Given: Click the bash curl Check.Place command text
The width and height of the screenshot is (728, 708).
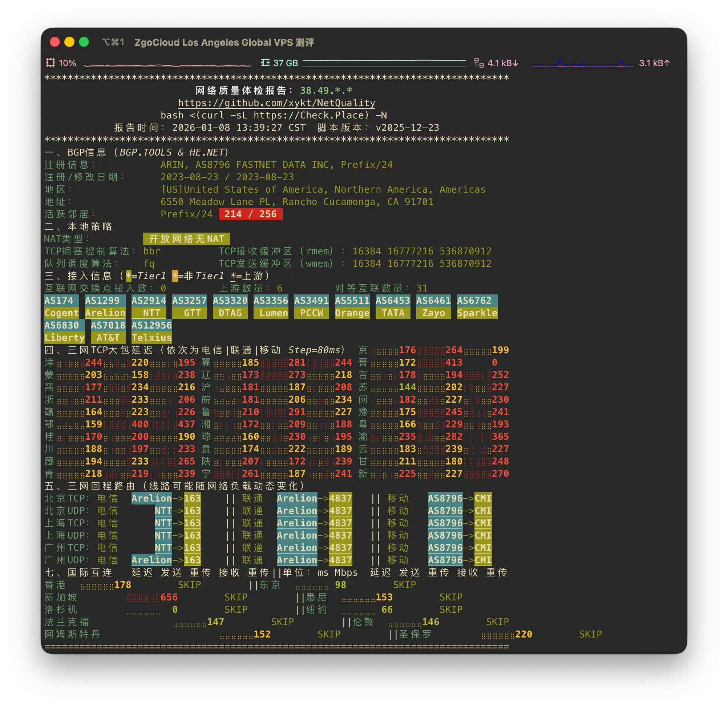Looking at the screenshot, I should click(x=274, y=115).
